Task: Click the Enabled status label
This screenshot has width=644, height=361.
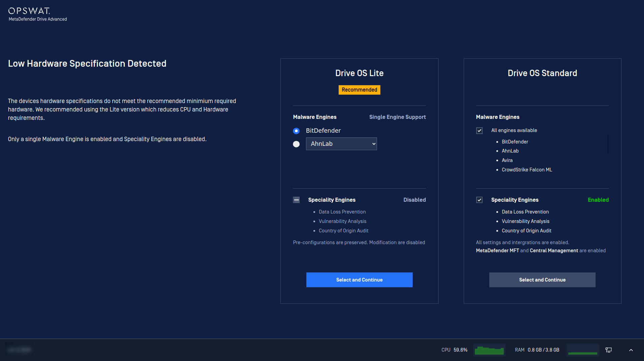Action: (x=598, y=200)
